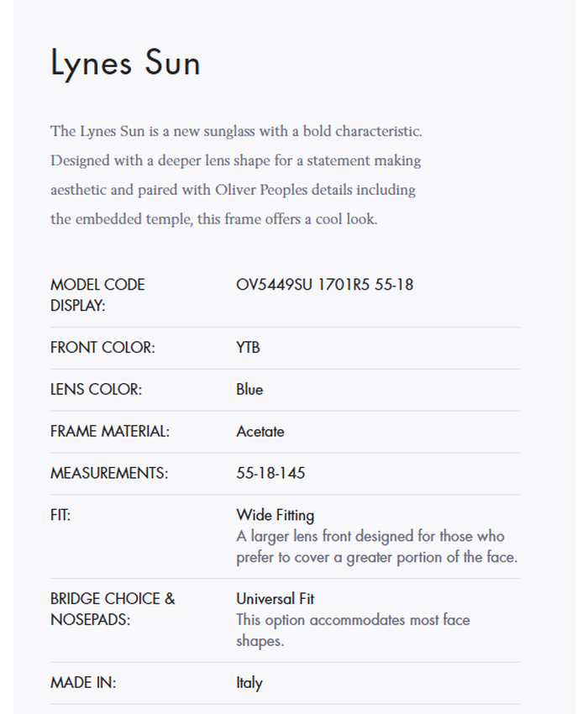This screenshot has height=714, width=588.
Task: Click the FRONT COLOR label
Action: click(102, 348)
